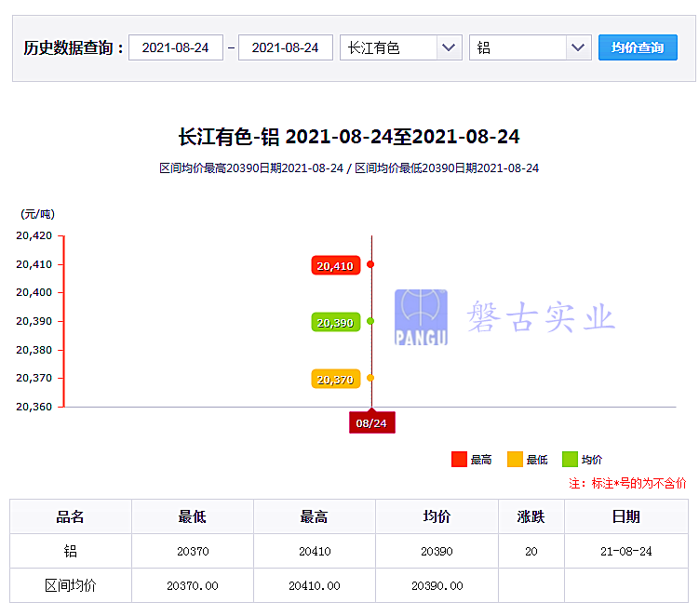
Task: Click the 均价 column header
Action: [x=437, y=516]
